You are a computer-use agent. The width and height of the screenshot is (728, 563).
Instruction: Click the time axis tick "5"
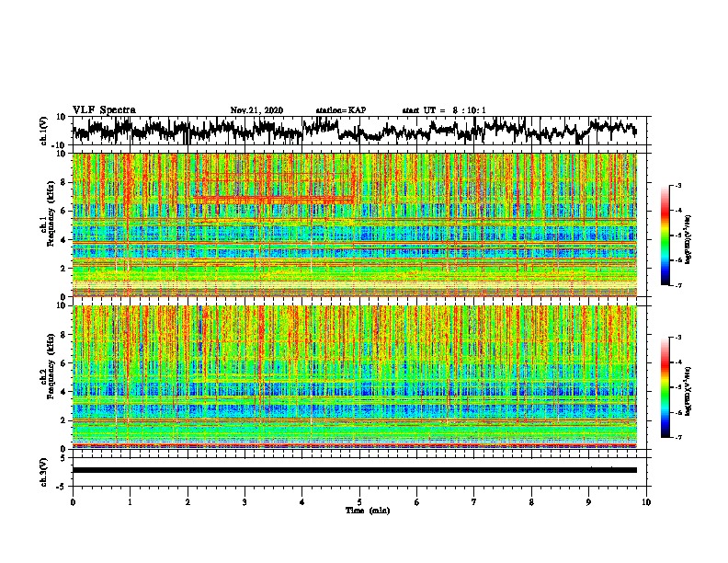359,502
